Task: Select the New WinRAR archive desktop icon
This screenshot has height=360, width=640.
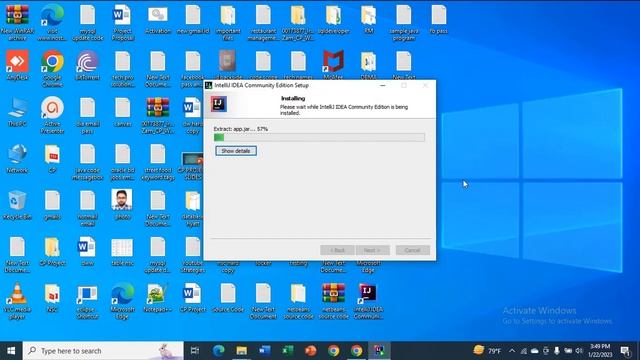Action: (17, 23)
